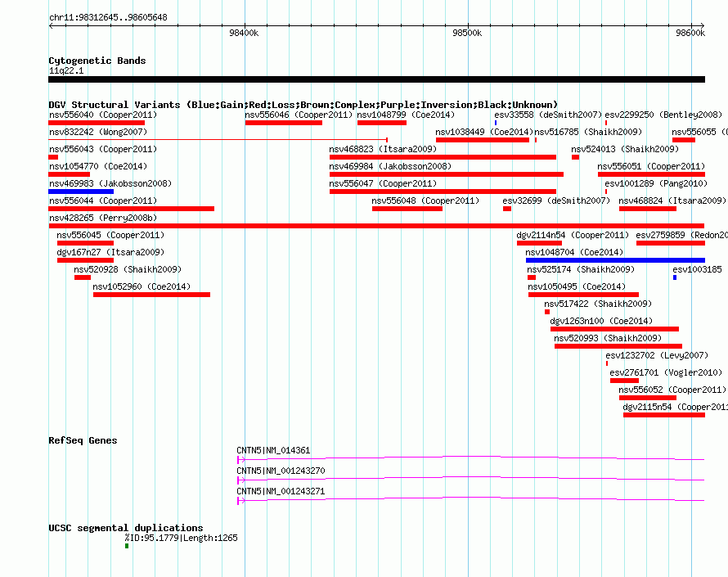Click the DGV Structural Variants track title
This screenshot has height=577, width=728.
tap(303, 105)
